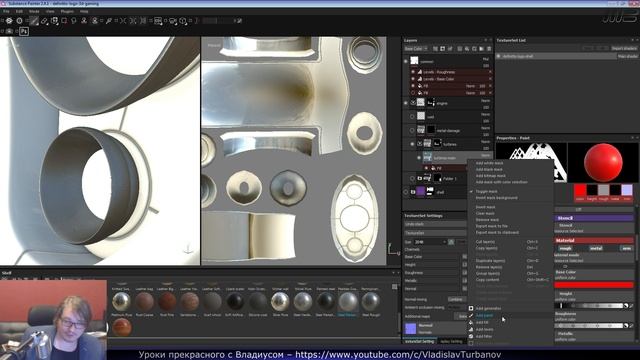Select the Polygon fill tool

click(64, 20)
